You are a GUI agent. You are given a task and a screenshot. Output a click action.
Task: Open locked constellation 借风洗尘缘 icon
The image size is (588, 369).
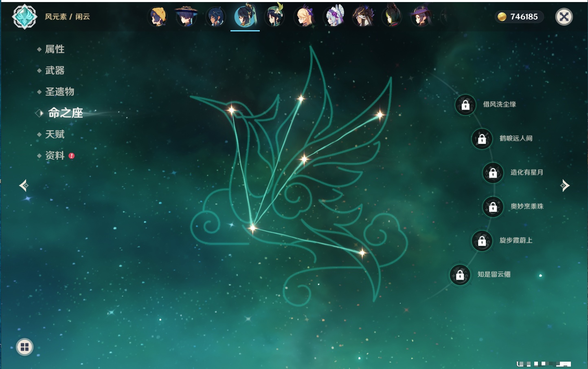[465, 105]
